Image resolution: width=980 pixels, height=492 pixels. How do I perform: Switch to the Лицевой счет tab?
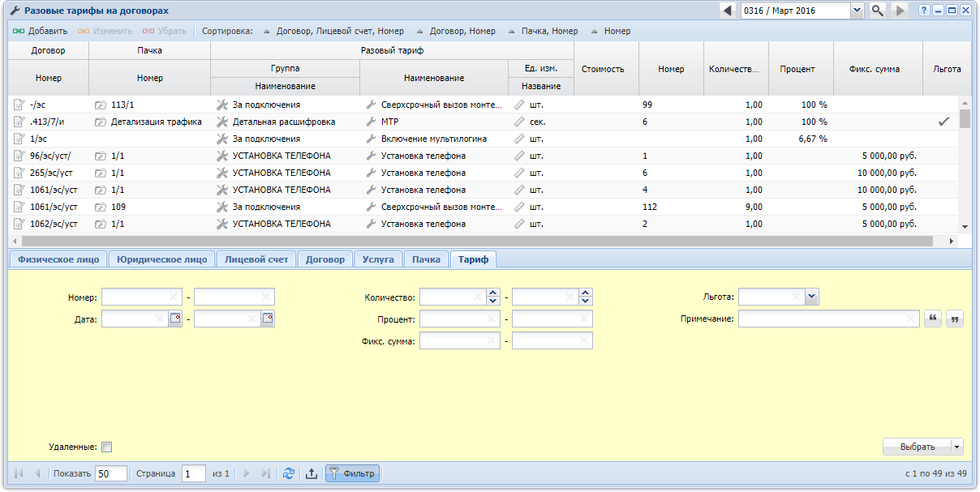[x=256, y=259]
